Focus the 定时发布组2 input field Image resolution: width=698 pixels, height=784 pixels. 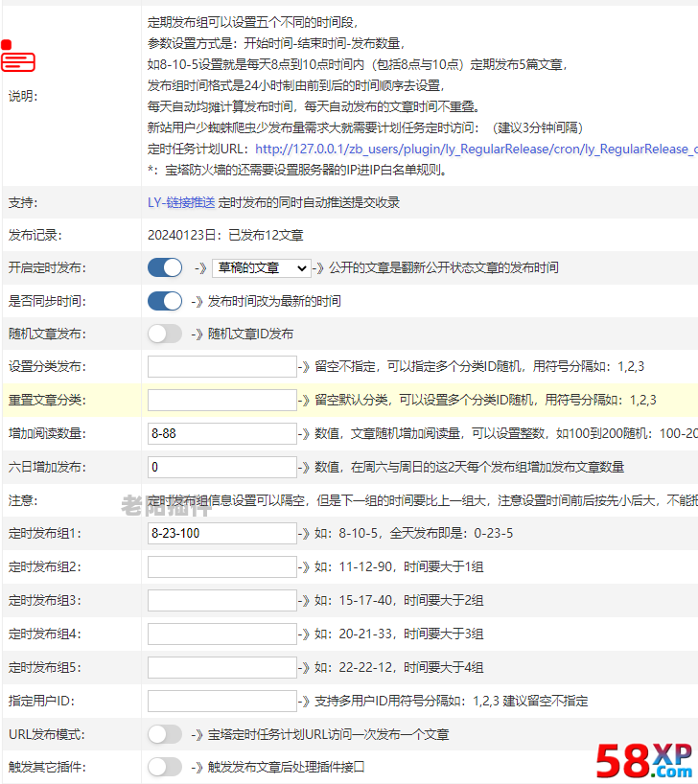point(222,567)
